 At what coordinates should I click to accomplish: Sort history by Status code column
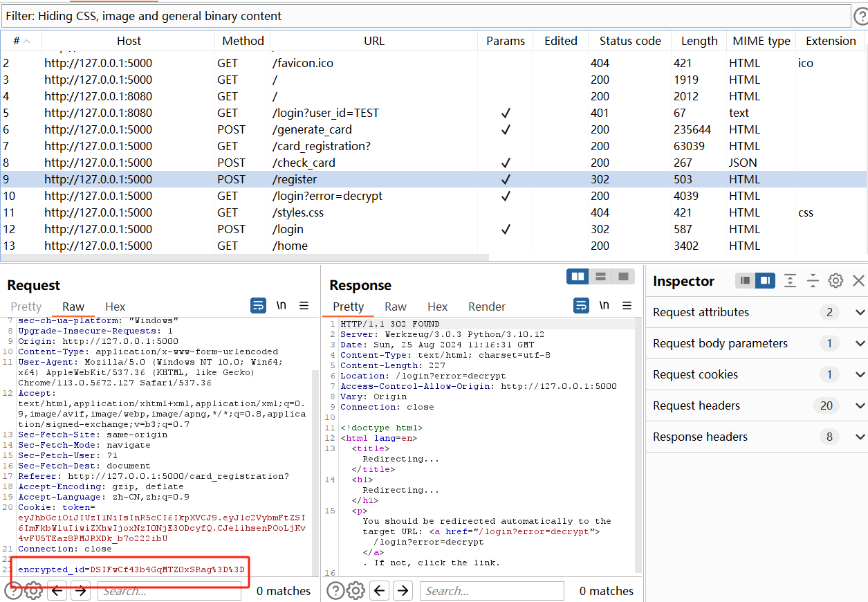pyautogui.click(x=629, y=41)
